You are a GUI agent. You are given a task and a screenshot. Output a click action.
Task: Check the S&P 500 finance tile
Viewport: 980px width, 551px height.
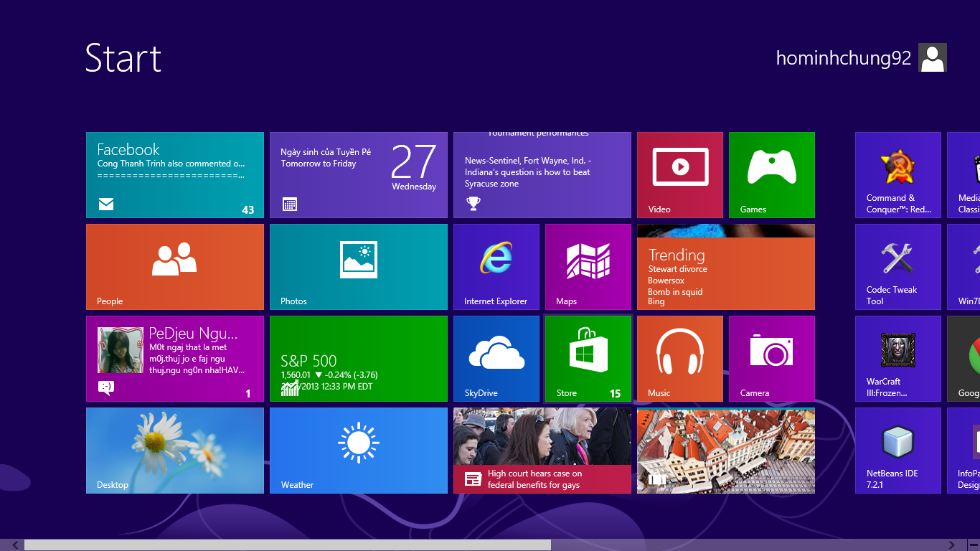[358, 358]
